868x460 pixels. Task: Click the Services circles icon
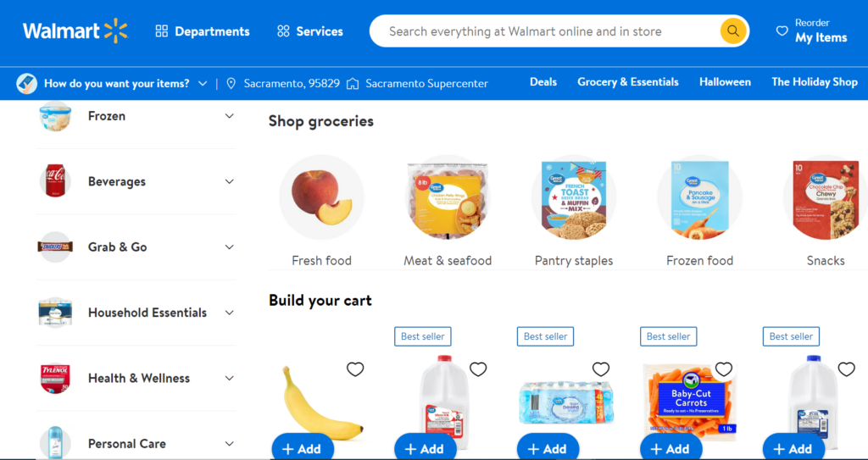[x=283, y=31]
